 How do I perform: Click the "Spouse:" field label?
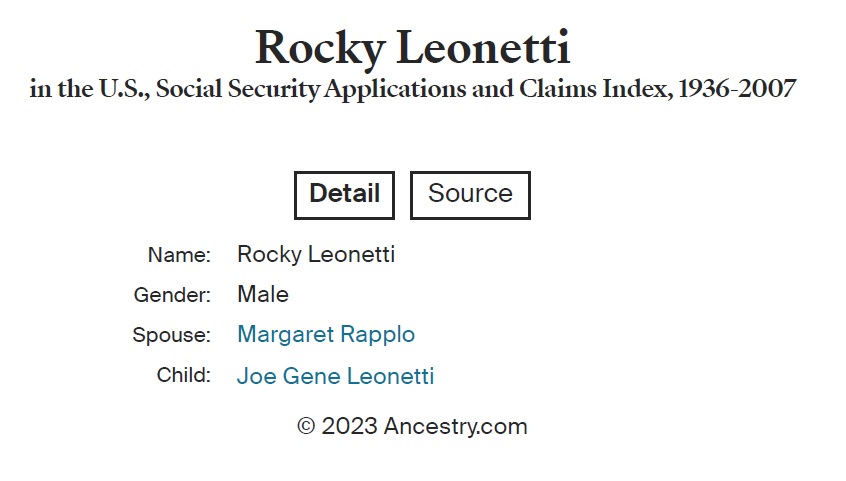(x=171, y=336)
